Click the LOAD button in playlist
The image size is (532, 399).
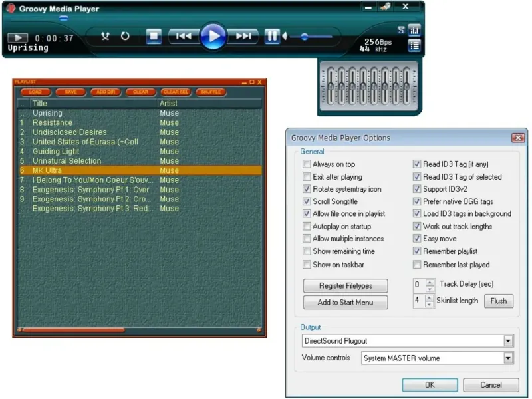35,92
